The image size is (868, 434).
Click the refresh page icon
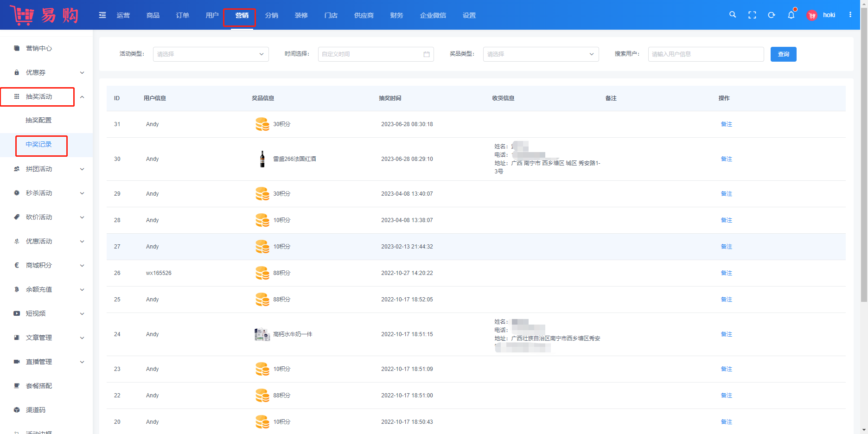(772, 15)
